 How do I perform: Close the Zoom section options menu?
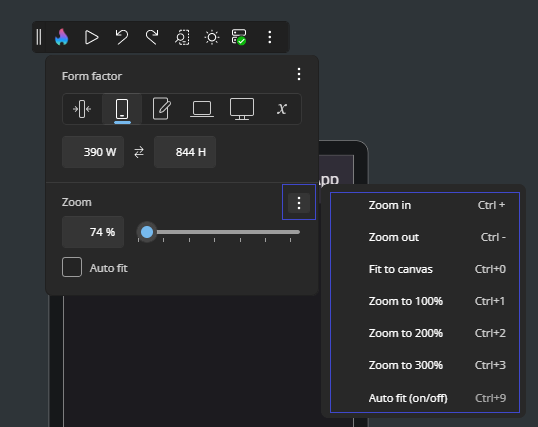[299, 203]
